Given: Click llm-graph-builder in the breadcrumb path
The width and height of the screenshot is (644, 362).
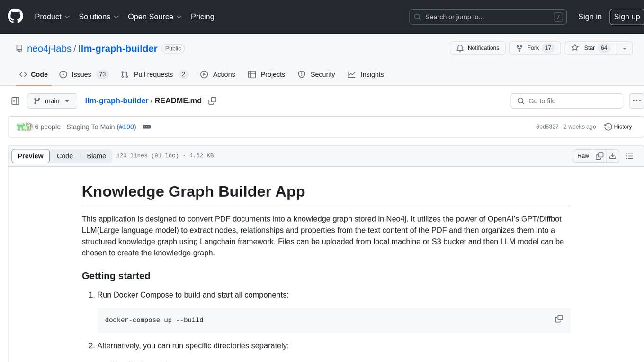Looking at the screenshot, I should 116,101.
